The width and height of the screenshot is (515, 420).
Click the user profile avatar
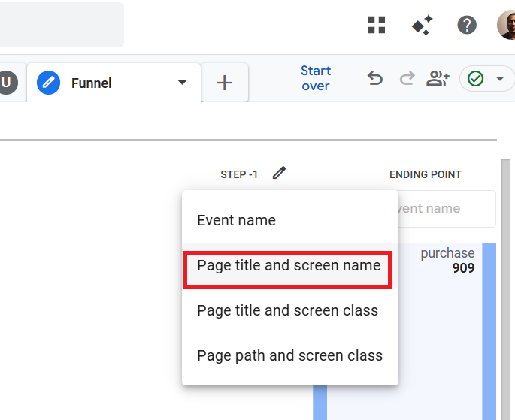[x=507, y=25]
